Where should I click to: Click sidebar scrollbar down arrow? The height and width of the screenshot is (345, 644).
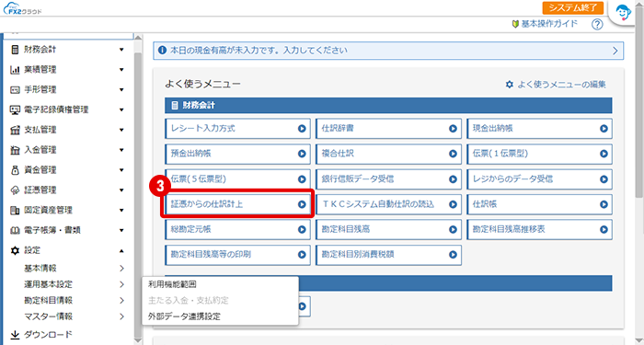(138, 341)
